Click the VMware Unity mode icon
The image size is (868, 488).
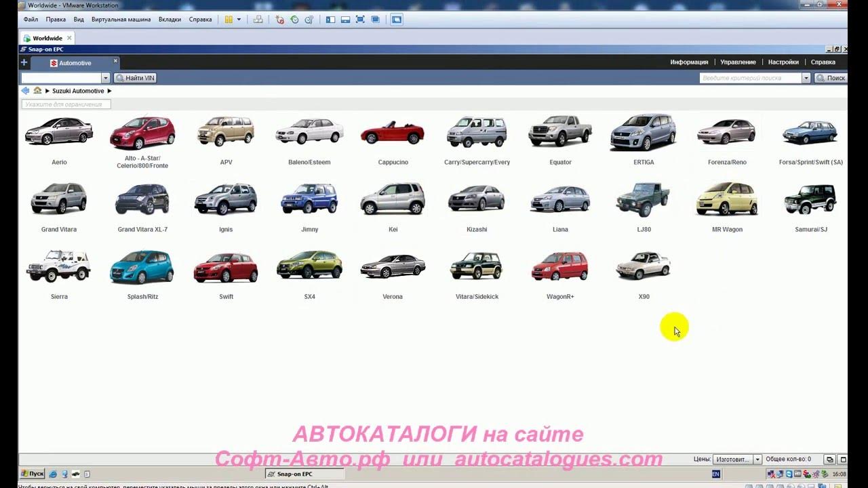tap(375, 20)
